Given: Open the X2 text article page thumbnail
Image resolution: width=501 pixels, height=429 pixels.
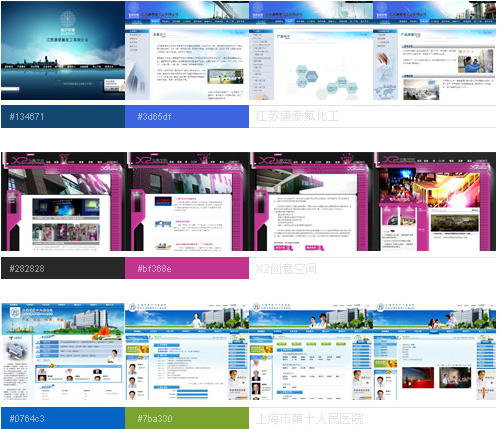Looking at the screenshot, I should click(x=312, y=202).
